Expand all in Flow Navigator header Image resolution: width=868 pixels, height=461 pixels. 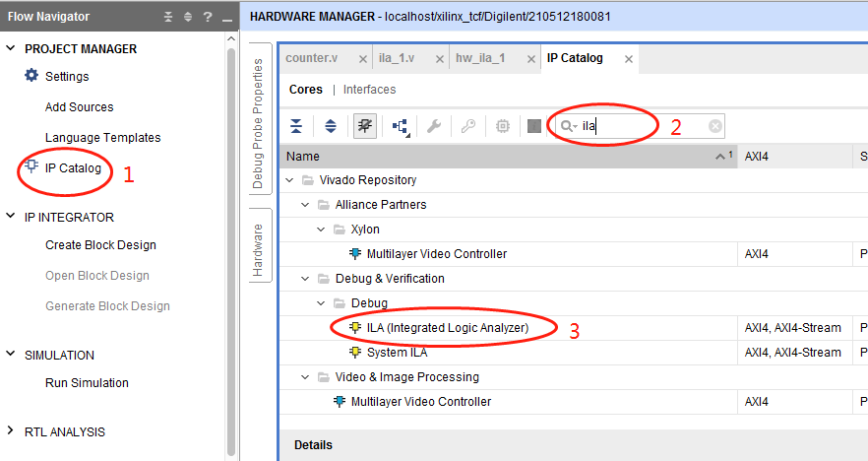point(188,17)
